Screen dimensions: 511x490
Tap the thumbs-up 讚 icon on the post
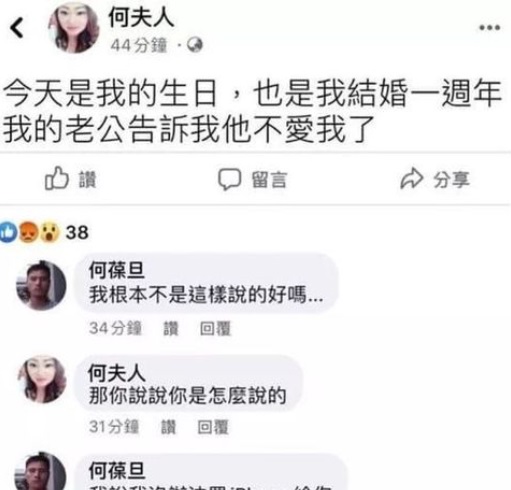click(x=57, y=178)
